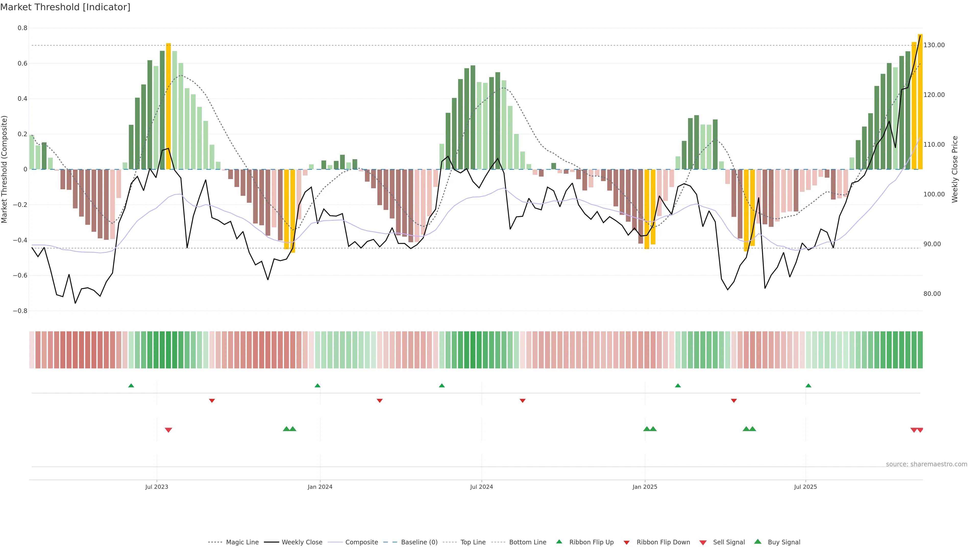This screenshot has width=980, height=551.
Task: Click the Jul 2024 x-axis label
Action: (482, 487)
